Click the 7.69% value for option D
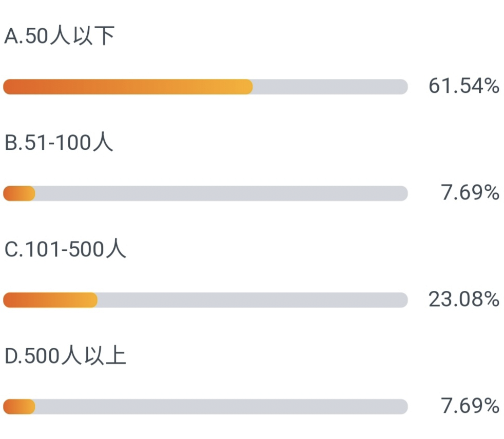Image resolution: width=504 pixels, height=439 pixels. coord(470,406)
